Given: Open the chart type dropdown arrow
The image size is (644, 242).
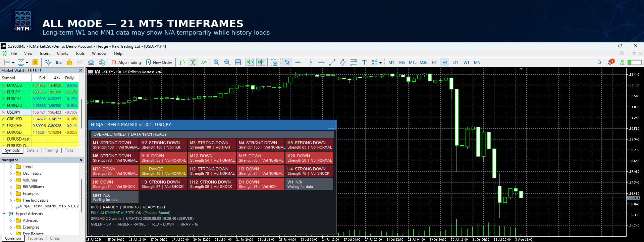Looking at the screenshot, I should 13,63.
